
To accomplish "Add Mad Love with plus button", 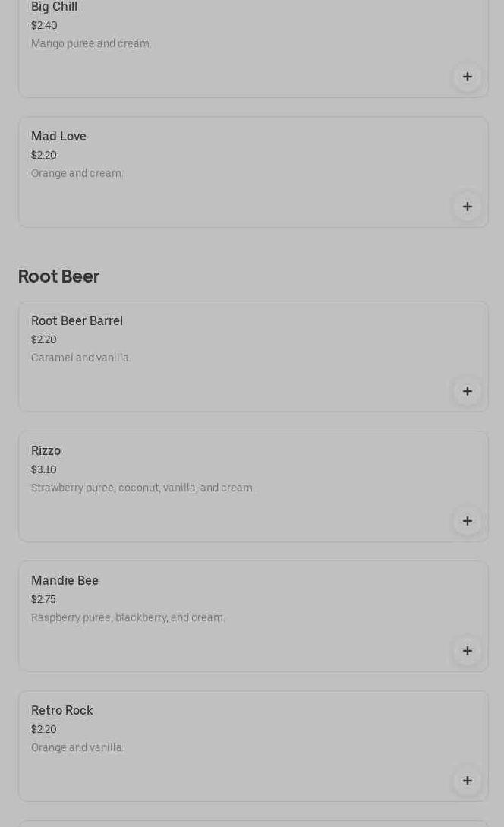I will pyautogui.click(x=467, y=207).
